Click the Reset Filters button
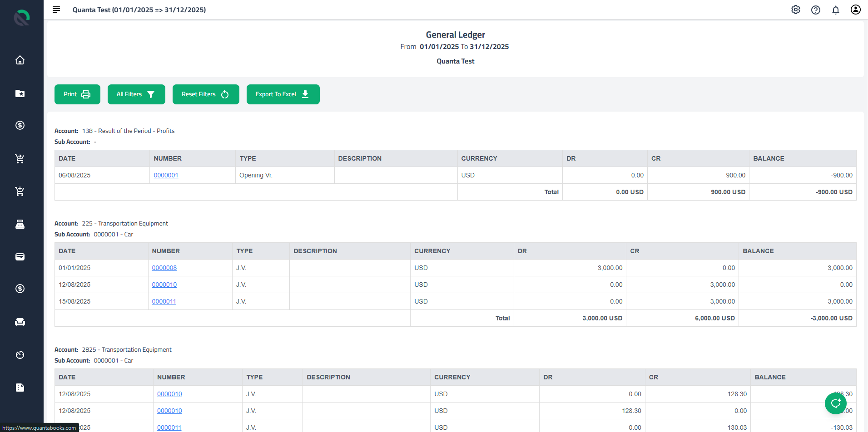 tap(206, 94)
